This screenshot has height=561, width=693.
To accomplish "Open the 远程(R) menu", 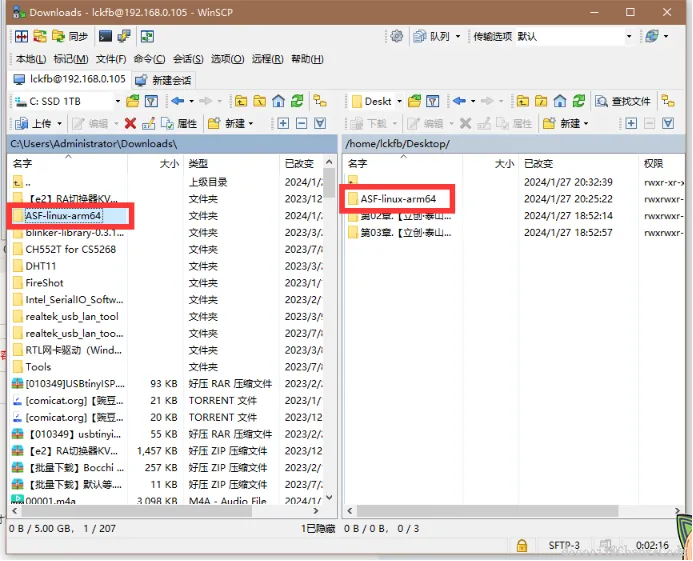I will [267, 59].
